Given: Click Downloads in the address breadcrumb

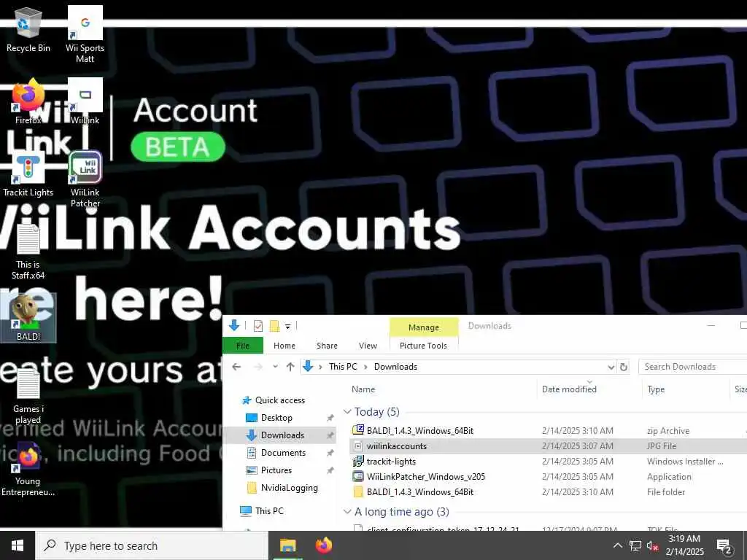Looking at the screenshot, I should (395, 367).
